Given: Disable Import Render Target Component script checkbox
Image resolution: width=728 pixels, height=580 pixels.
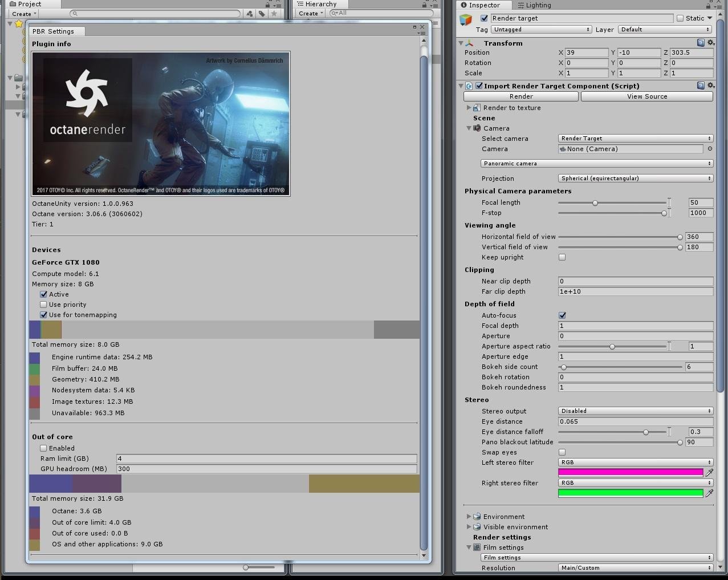Looking at the screenshot, I should [x=479, y=86].
